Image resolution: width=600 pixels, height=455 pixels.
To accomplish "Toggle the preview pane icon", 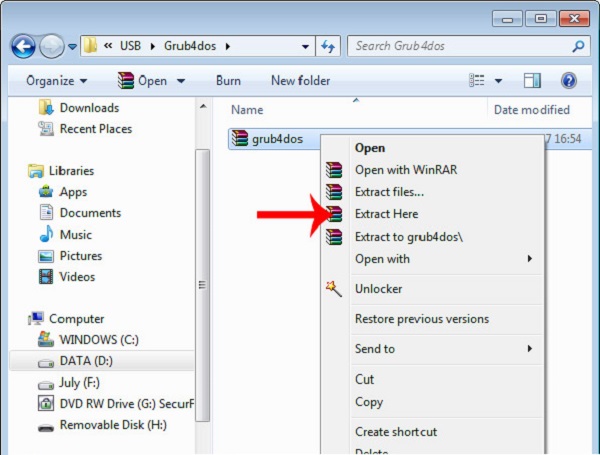I will pos(532,81).
